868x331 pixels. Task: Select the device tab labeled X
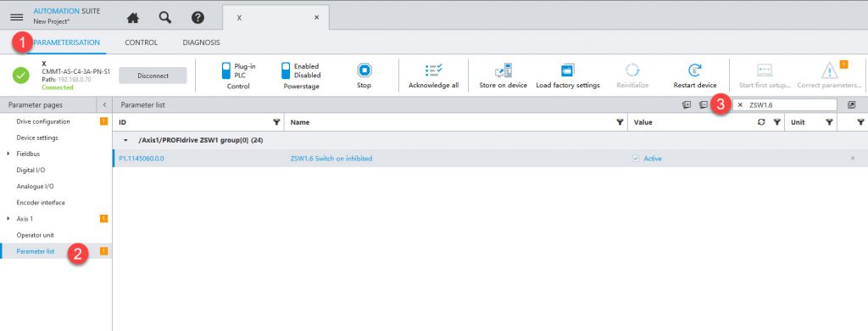275,18
